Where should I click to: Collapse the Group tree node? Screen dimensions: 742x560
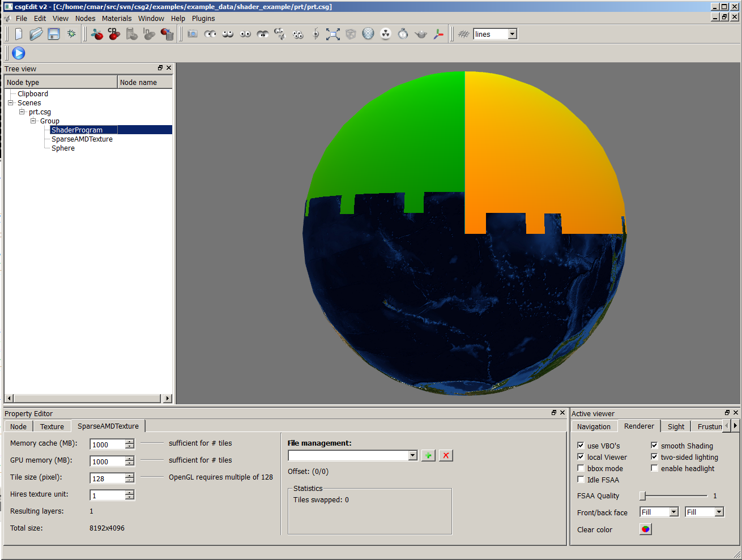pyautogui.click(x=33, y=121)
